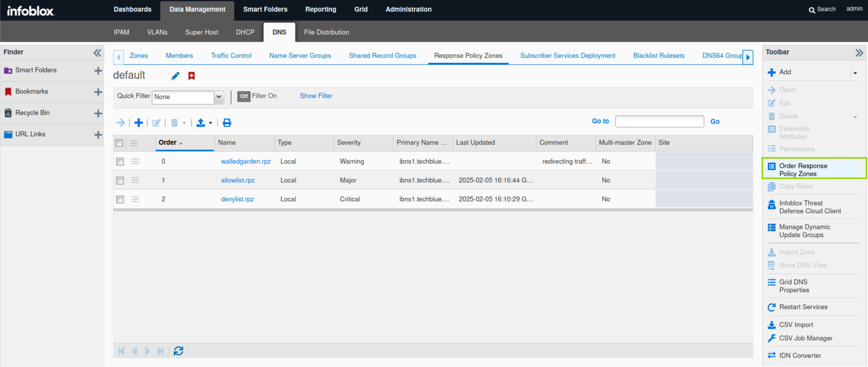Click the Go to input field
Image resolution: width=868 pixels, height=367 pixels.
coord(659,121)
